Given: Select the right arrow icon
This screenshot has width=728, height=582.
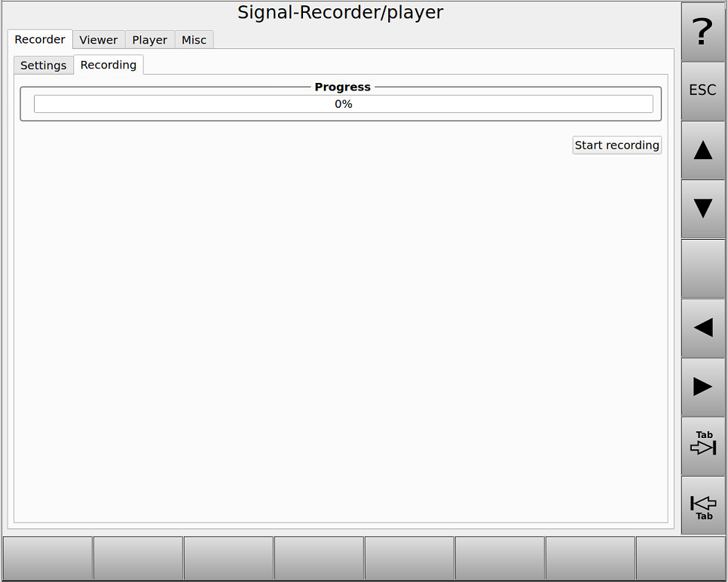Looking at the screenshot, I should pyautogui.click(x=702, y=386).
